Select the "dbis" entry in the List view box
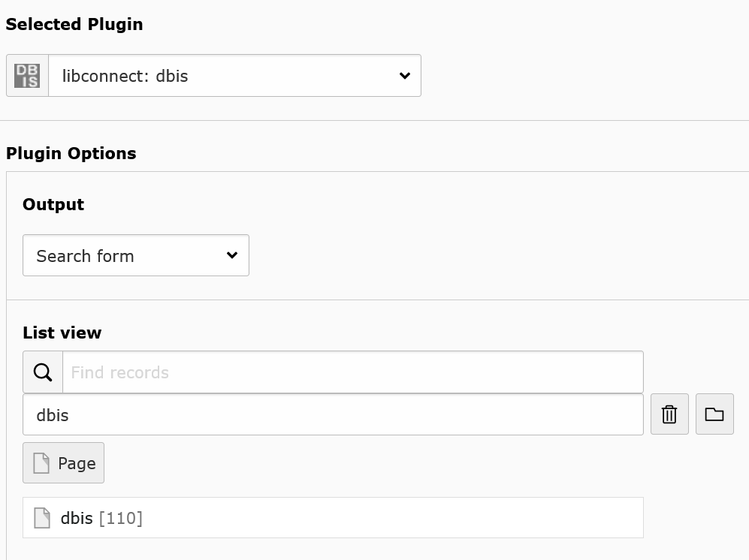 (x=333, y=415)
